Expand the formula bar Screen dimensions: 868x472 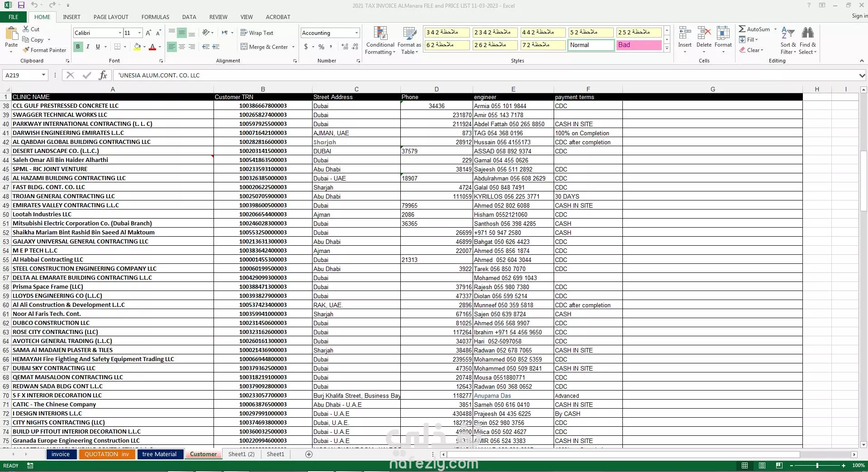pos(862,75)
